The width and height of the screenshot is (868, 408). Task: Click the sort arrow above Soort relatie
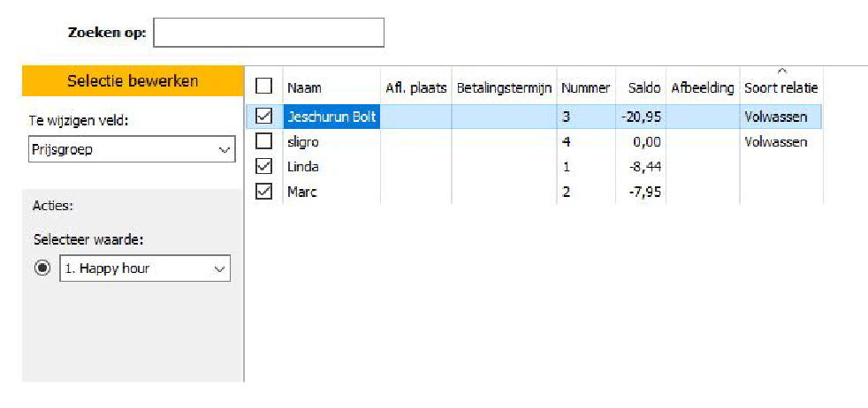pos(781,71)
